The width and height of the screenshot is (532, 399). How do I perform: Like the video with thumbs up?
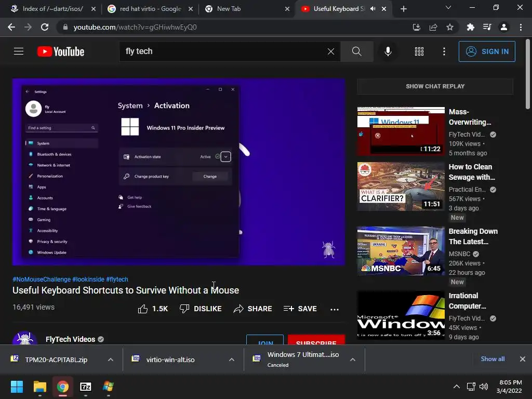tap(153, 309)
